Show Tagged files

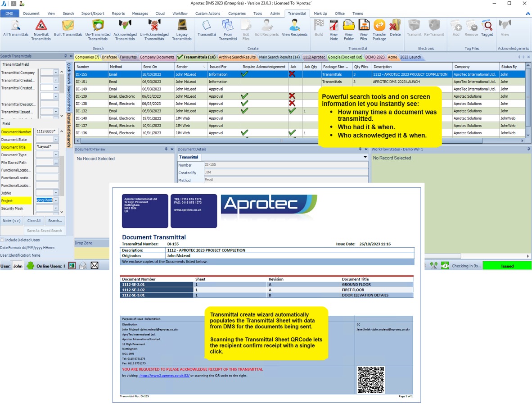coord(487,28)
